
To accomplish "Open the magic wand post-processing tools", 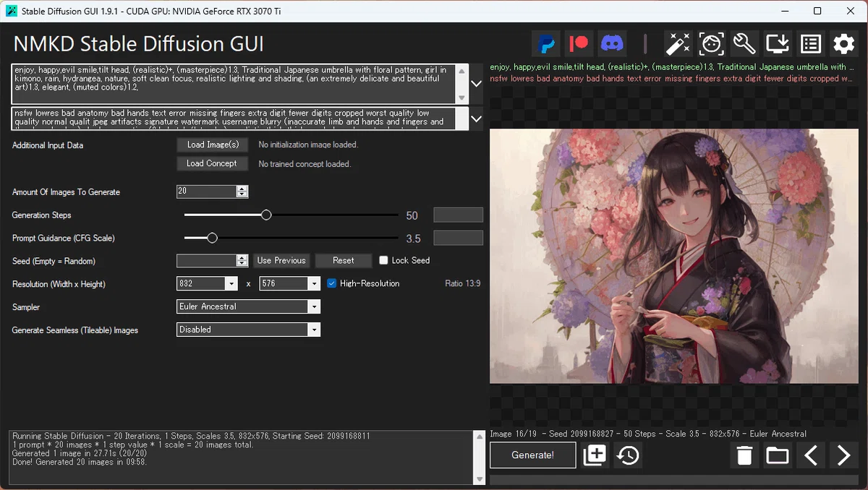I will (678, 44).
